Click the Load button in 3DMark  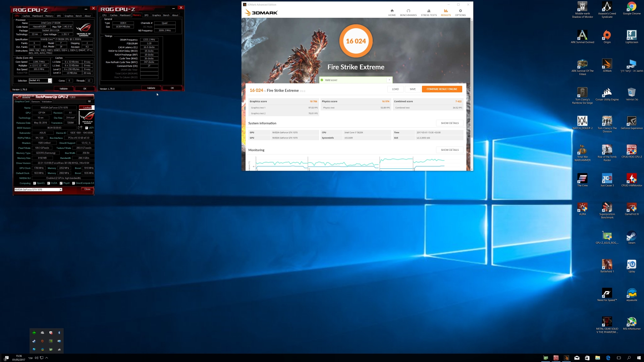pos(395,89)
